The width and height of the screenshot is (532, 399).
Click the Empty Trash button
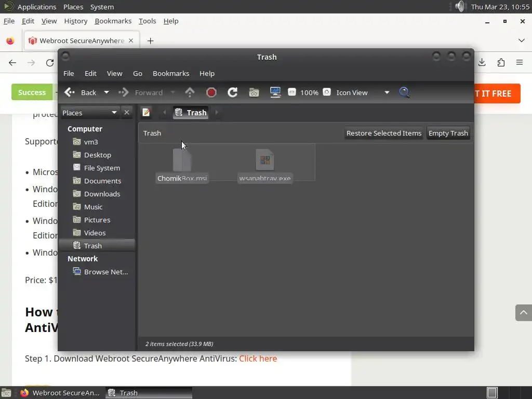click(x=448, y=133)
